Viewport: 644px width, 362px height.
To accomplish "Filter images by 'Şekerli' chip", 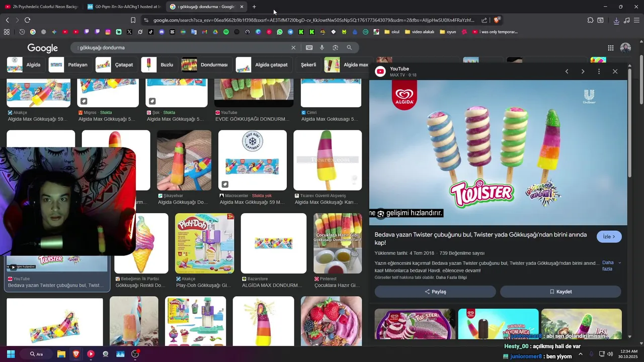I will [x=308, y=65].
